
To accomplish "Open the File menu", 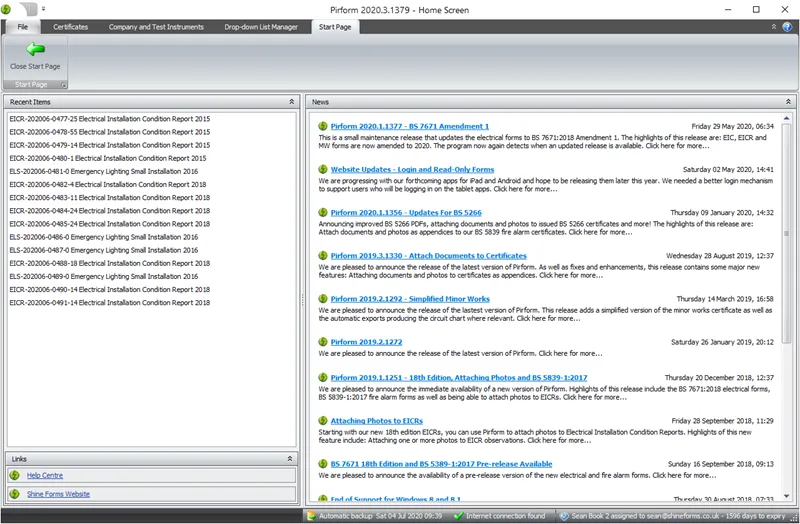I will [22, 27].
